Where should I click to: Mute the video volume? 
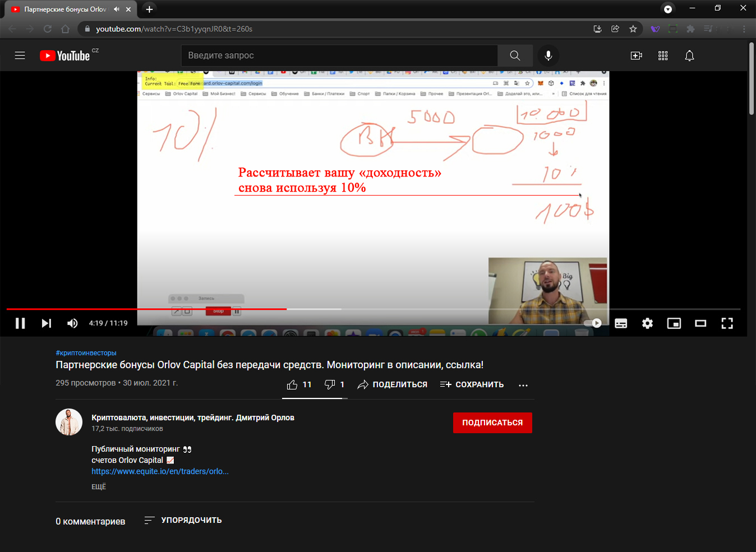pyautogui.click(x=72, y=323)
